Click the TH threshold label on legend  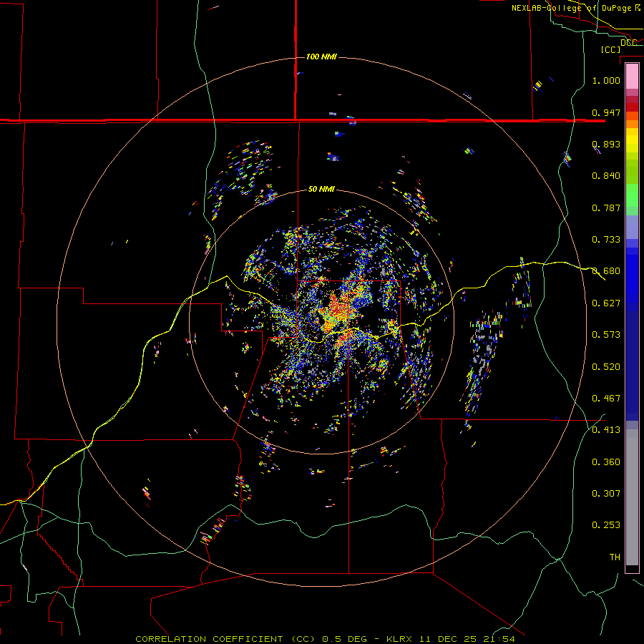(615, 557)
